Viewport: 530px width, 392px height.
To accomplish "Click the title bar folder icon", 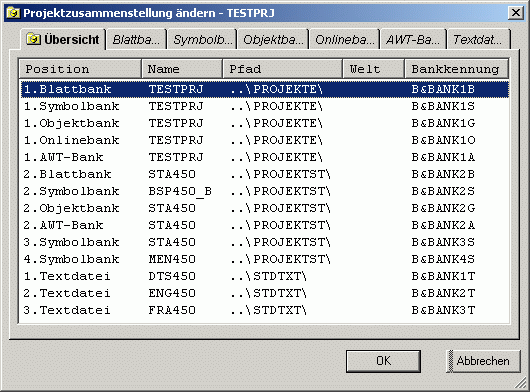I will [13, 13].
